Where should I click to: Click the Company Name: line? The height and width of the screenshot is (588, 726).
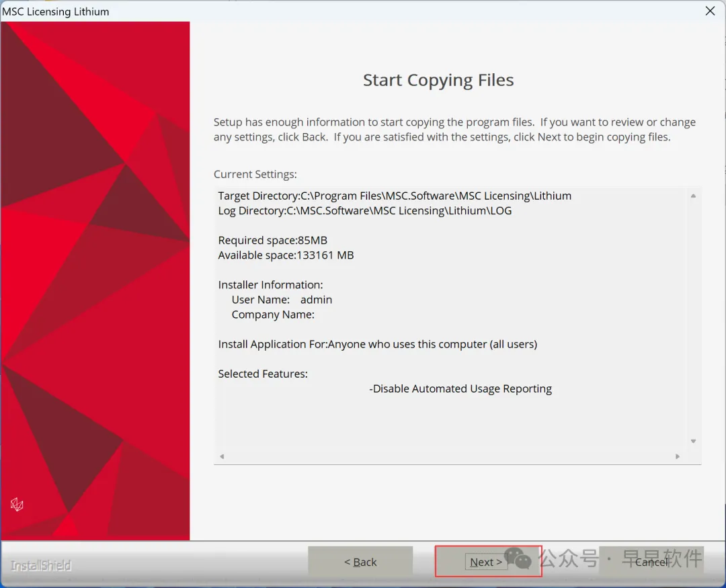click(273, 314)
